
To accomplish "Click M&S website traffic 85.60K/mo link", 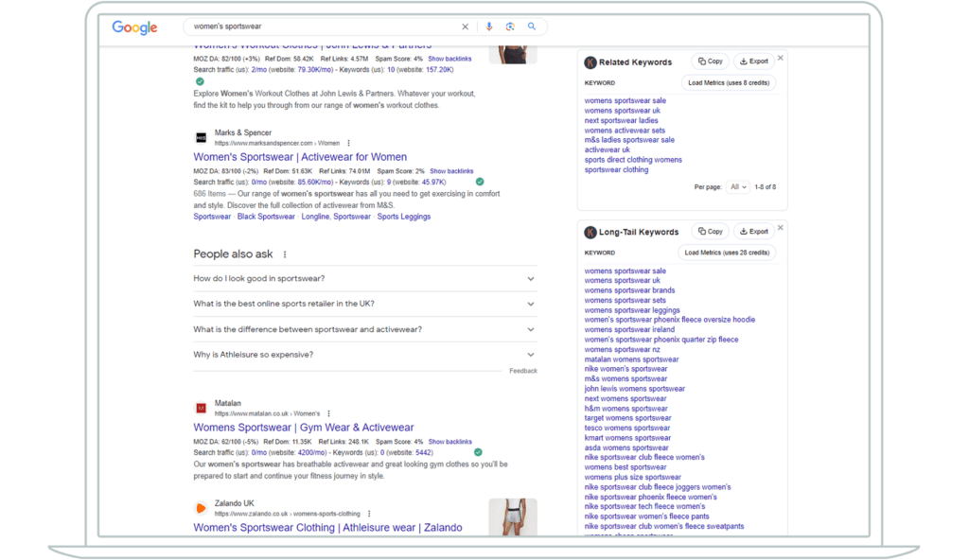I will point(314,183).
